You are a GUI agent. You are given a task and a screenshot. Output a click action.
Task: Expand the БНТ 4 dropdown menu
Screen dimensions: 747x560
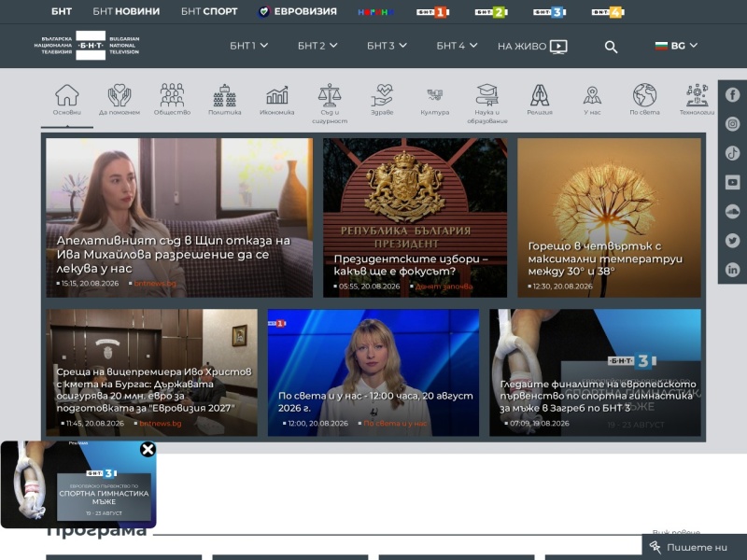tap(457, 46)
